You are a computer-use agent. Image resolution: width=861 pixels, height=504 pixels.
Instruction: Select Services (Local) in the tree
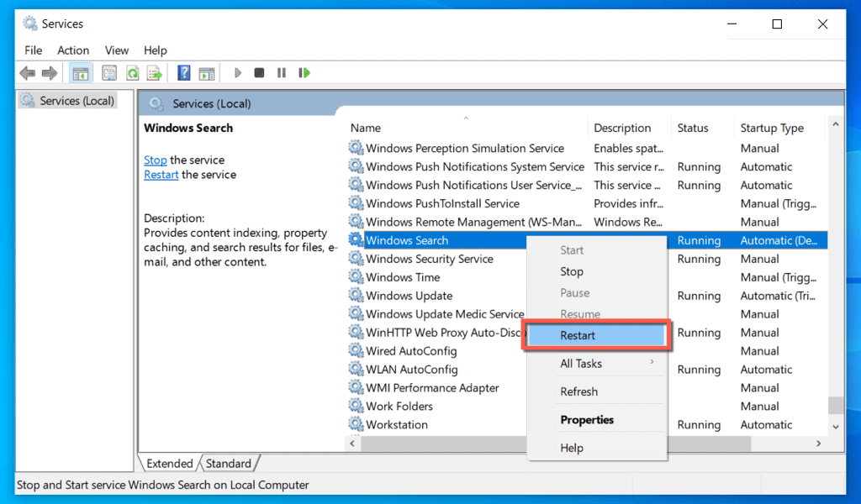pos(68,100)
